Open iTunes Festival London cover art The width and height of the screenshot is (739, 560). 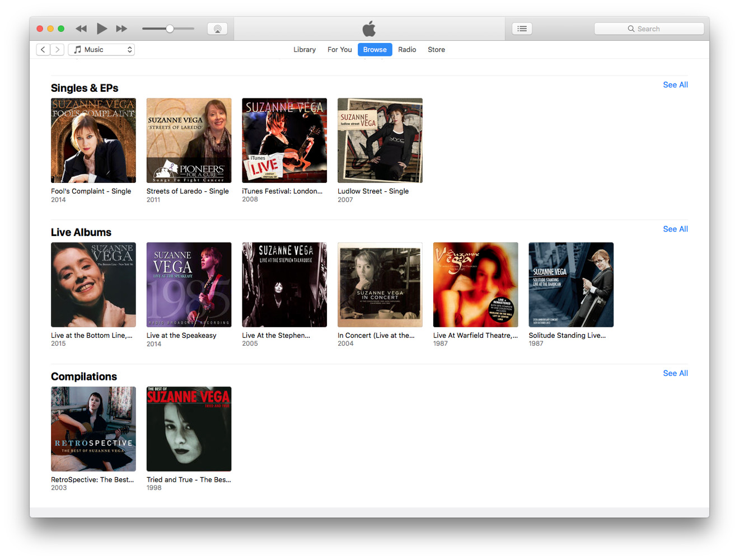(284, 140)
